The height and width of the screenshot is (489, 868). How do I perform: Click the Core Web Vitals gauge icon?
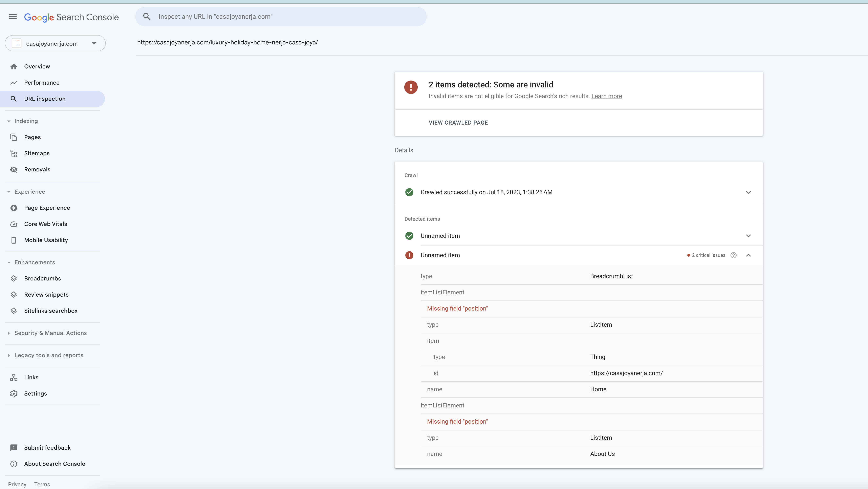pos(14,224)
